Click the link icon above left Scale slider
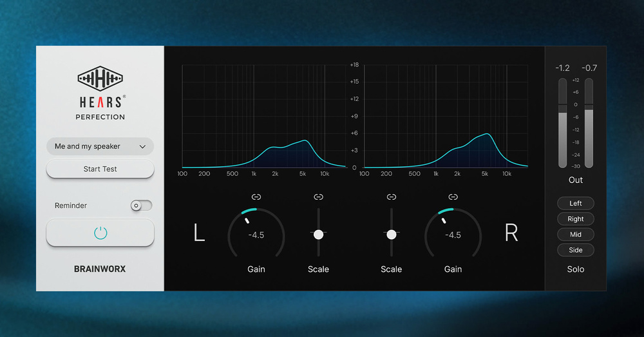The width and height of the screenshot is (644, 337). pyautogui.click(x=318, y=197)
